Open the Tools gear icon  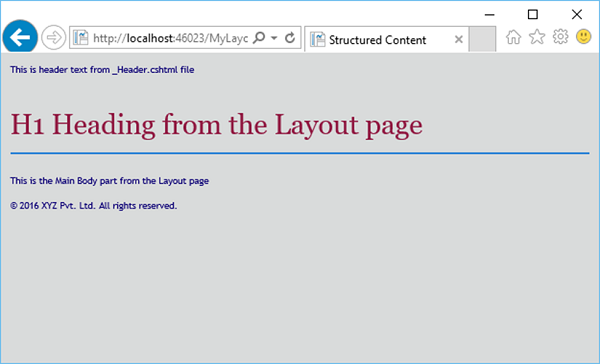pos(561,37)
